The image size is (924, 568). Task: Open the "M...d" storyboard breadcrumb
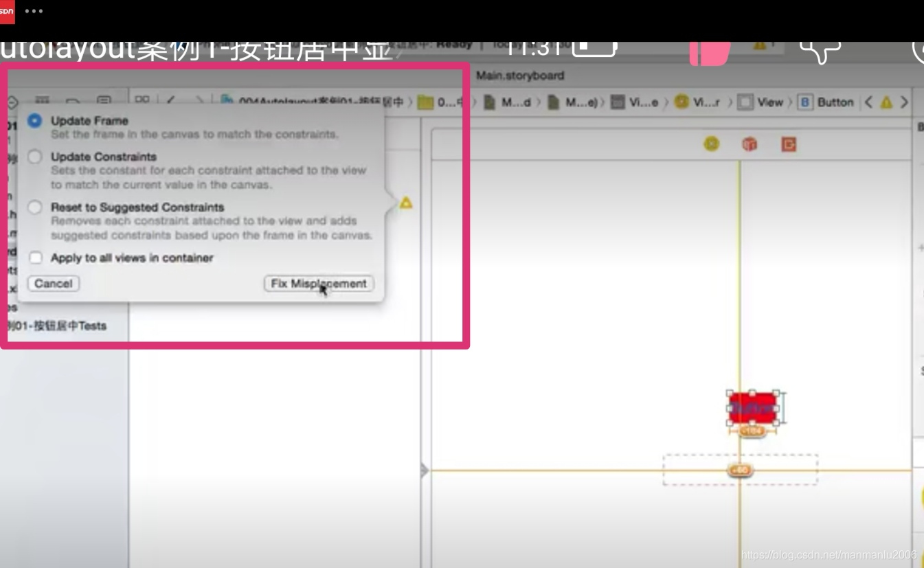[508, 102]
